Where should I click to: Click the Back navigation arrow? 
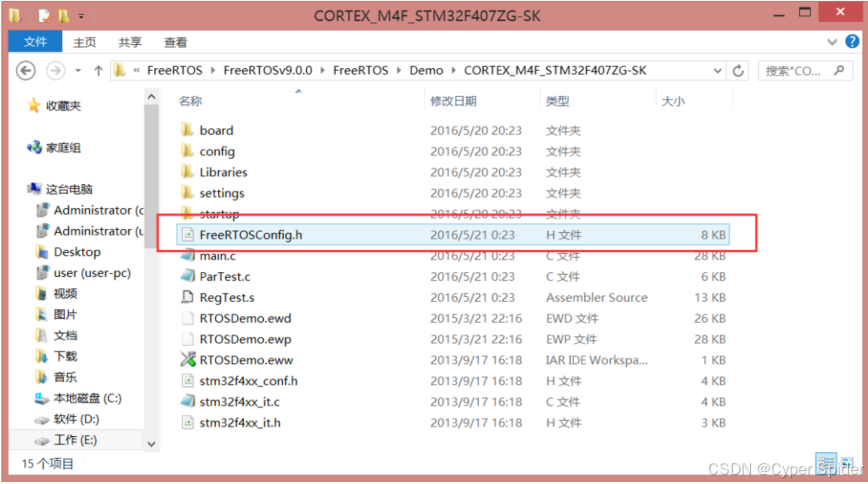pyautogui.click(x=25, y=71)
